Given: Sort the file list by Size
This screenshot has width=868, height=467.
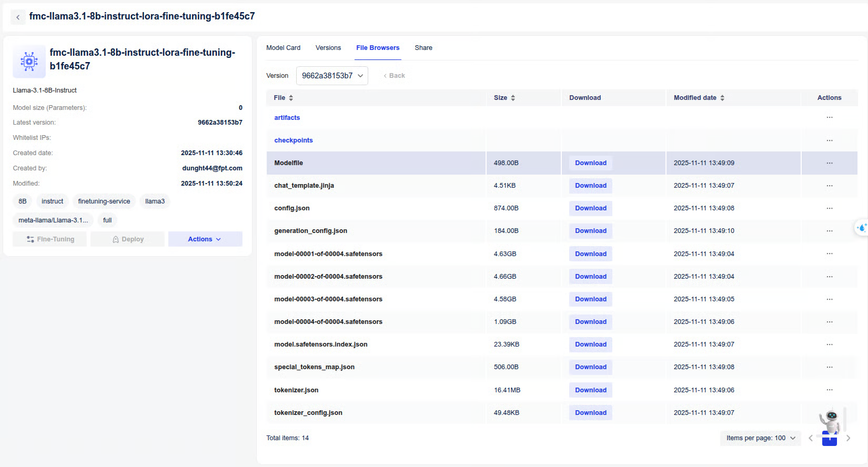Looking at the screenshot, I should click(x=512, y=98).
